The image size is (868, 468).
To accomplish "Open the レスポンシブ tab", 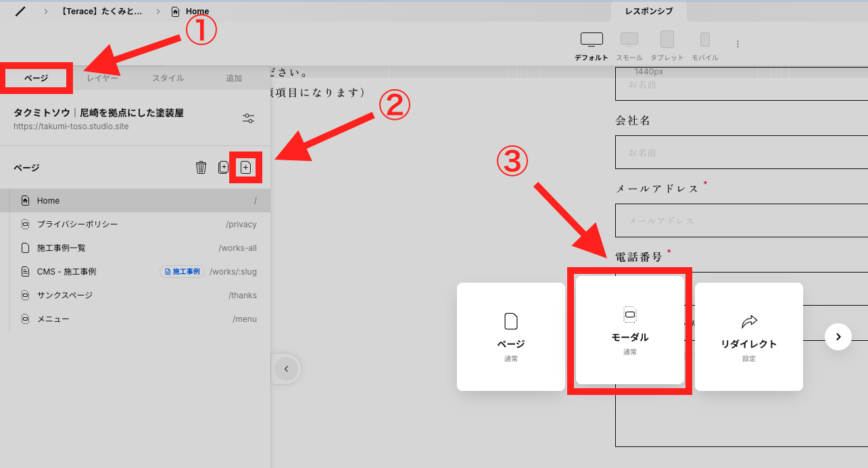I will coord(650,11).
